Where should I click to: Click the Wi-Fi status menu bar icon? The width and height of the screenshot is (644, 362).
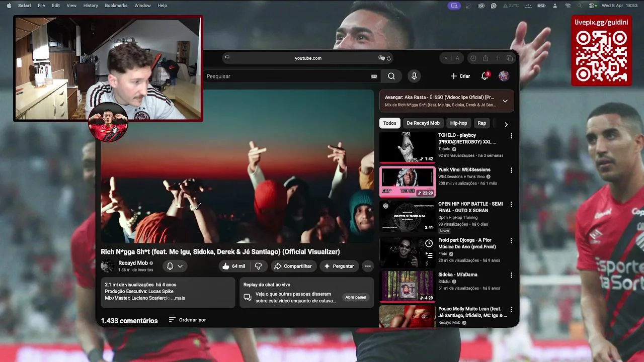[568, 6]
